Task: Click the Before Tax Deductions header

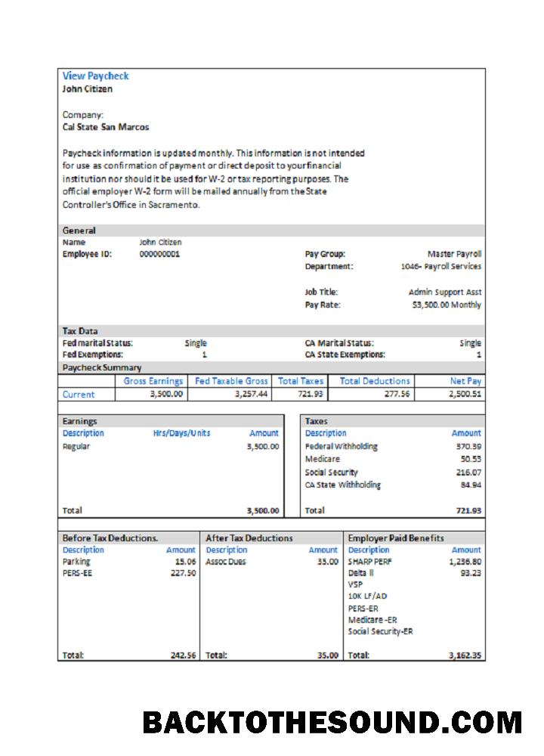Action: 128,538
